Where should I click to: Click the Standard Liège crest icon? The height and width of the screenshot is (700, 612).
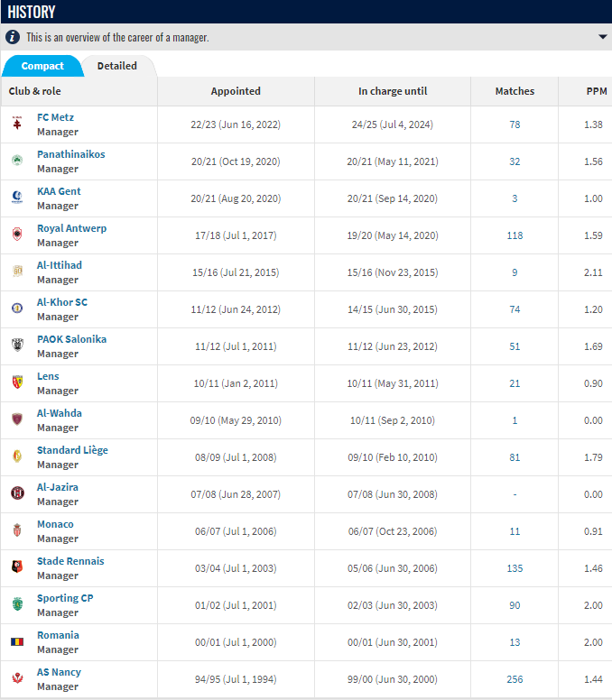pyautogui.click(x=17, y=456)
